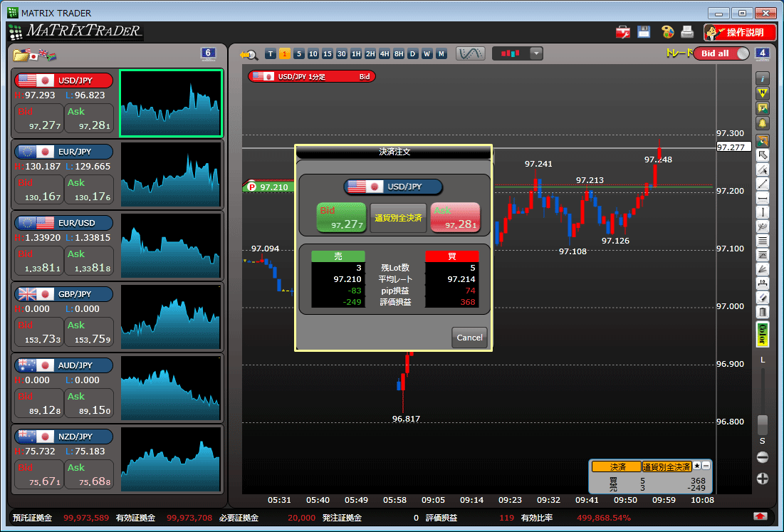Select the T tick timeframe
The image size is (784, 532).
271,54
